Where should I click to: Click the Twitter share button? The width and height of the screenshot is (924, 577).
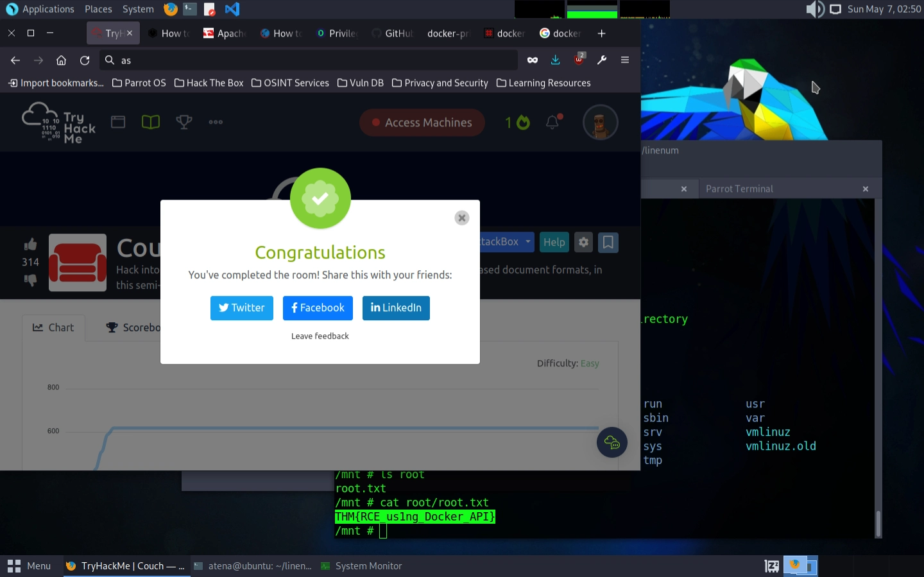click(241, 308)
